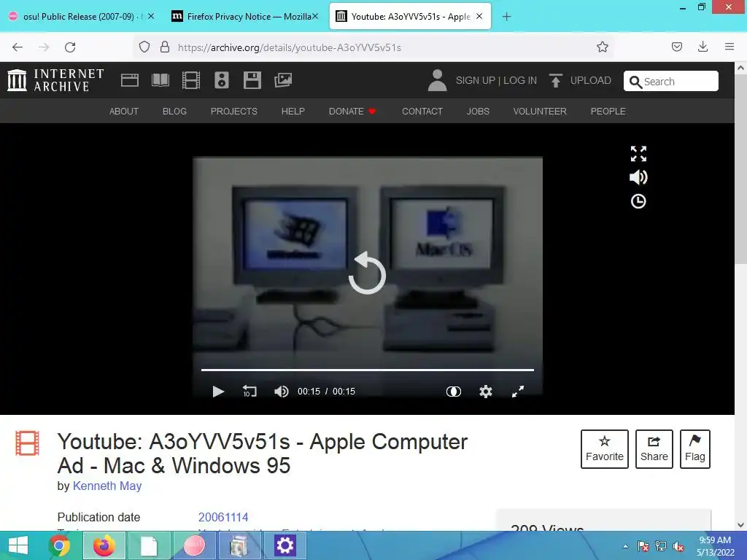This screenshot has height=560, width=747.
Task: Click the user avatar icon
Action: click(437, 80)
